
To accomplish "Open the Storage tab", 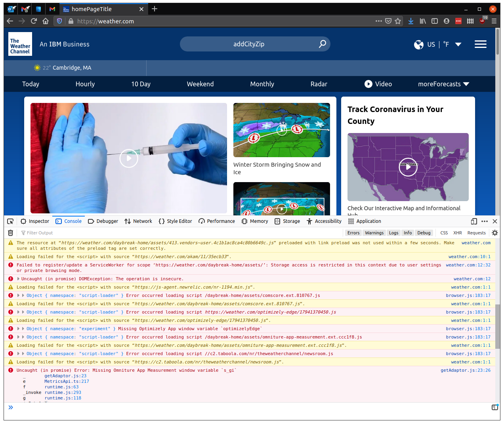I will pos(287,221).
